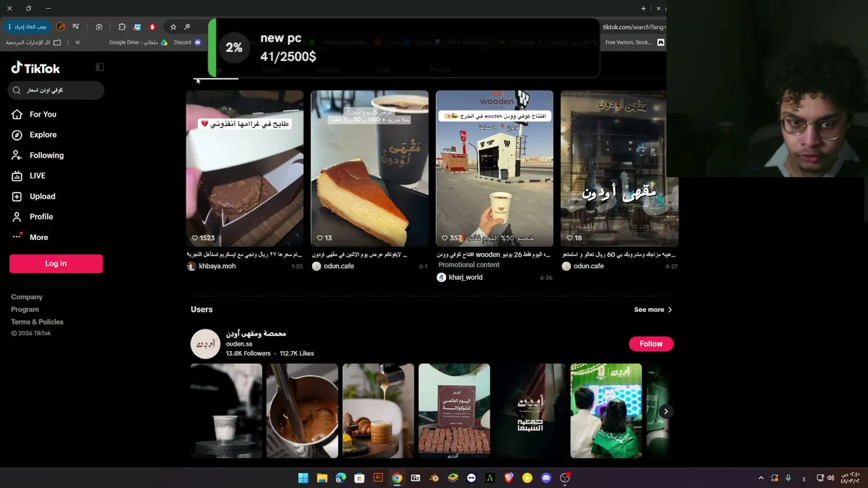The height and width of the screenshot is (488, 868).
Task: Click See more in Users section
Action: point(653,310)
